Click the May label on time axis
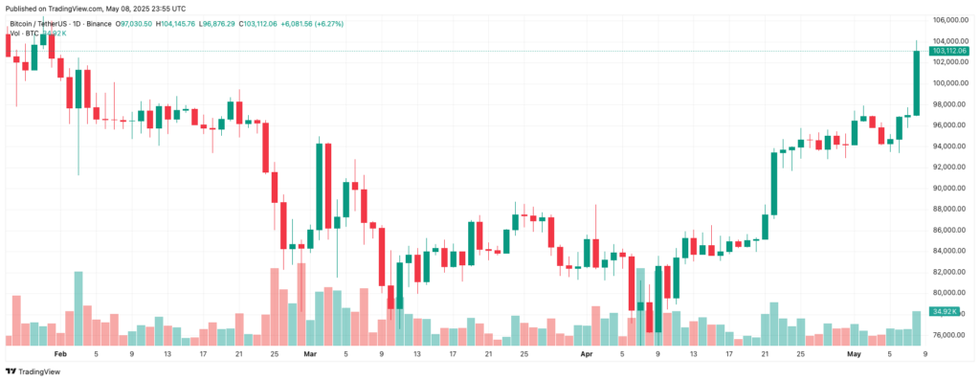This screenshot has height=381, width=980. [854, 354]
